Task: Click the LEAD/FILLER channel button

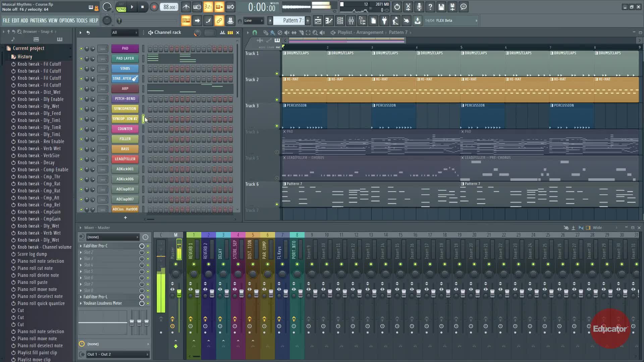Action: tap(125, 159)
